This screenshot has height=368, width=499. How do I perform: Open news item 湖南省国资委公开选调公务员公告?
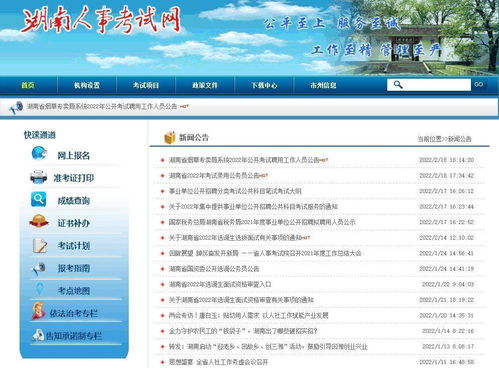[x=214, y=269]
